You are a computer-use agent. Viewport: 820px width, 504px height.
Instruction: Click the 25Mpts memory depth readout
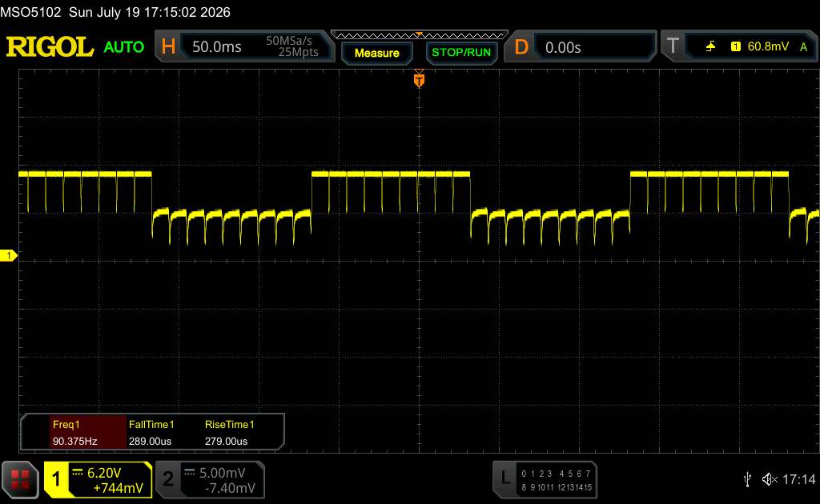pos(298,52)
